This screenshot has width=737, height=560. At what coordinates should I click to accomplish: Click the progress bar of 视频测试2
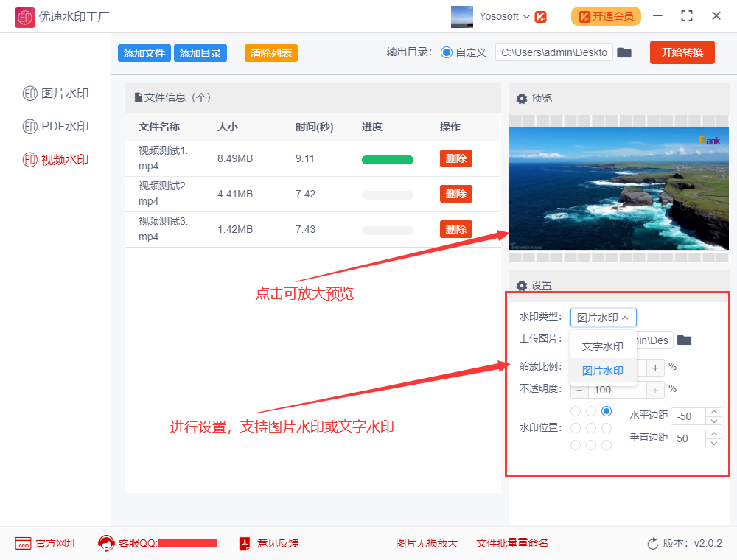click(388, 195)
